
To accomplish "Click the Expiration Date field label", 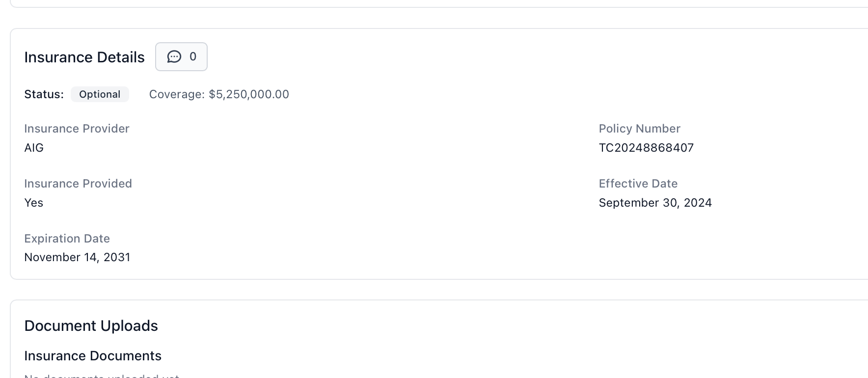I will point(67,239).
